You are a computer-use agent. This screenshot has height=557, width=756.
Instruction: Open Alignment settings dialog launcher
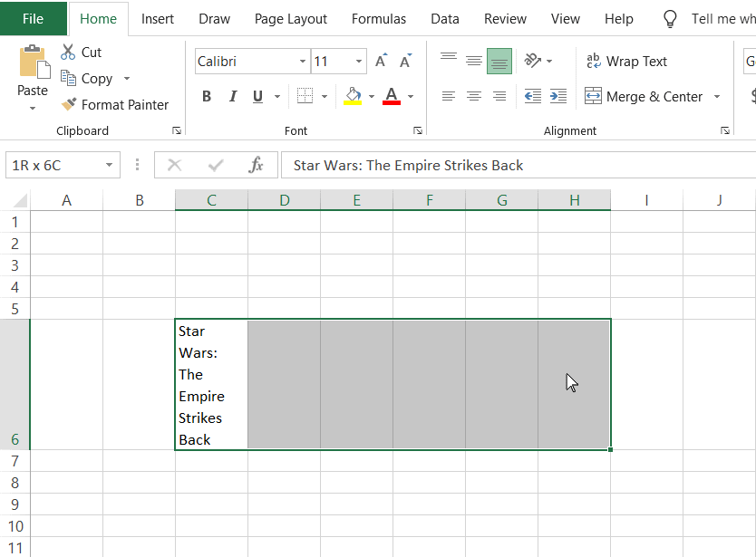[x=725, y=130]
